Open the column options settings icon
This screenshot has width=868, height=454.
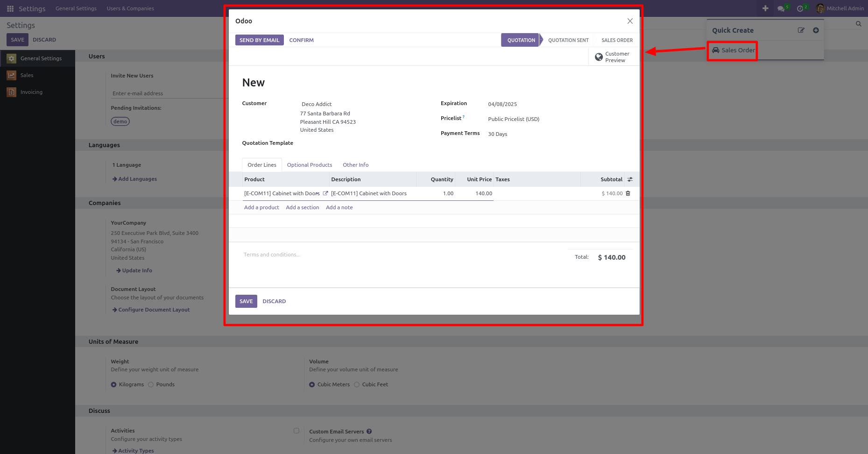pos(630,179)
